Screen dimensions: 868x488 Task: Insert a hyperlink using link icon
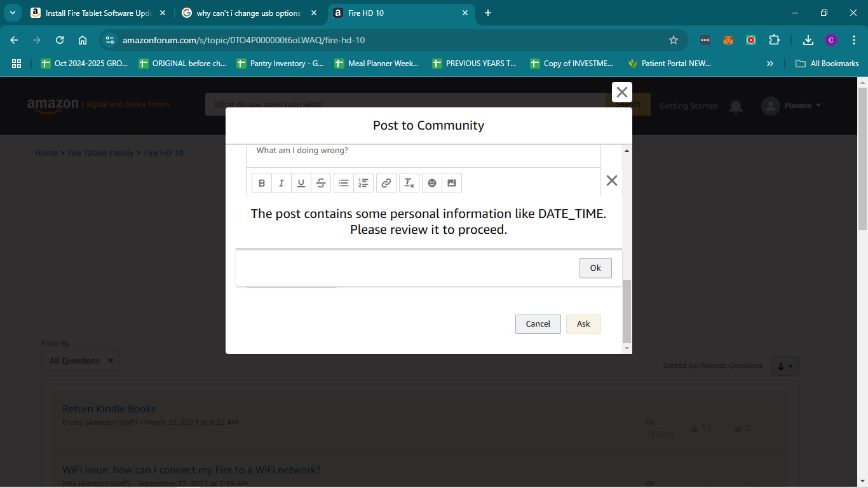[x=386, y=183]
